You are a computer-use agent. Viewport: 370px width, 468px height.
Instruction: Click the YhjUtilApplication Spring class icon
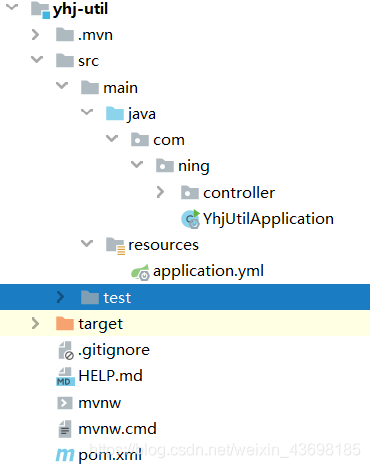[x=190, y=219]
